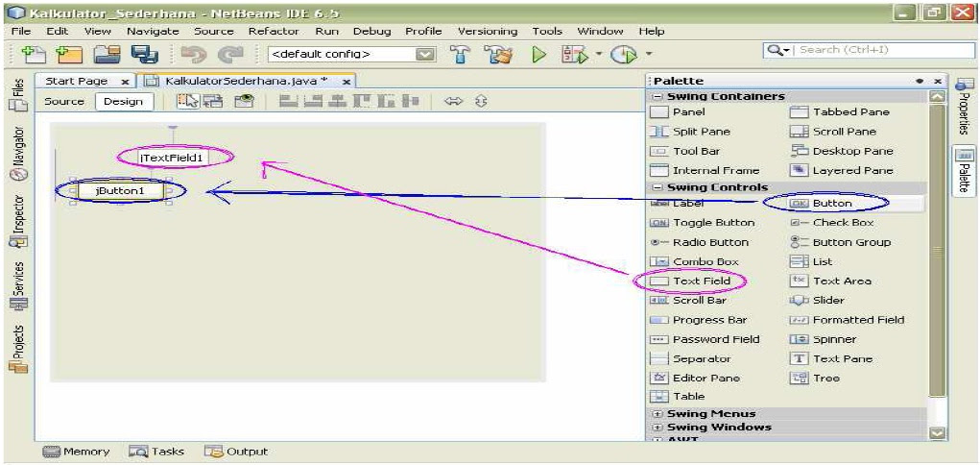Run the main project with green arrow
Viewport: 980px width, 465px height.
[538, 55]
